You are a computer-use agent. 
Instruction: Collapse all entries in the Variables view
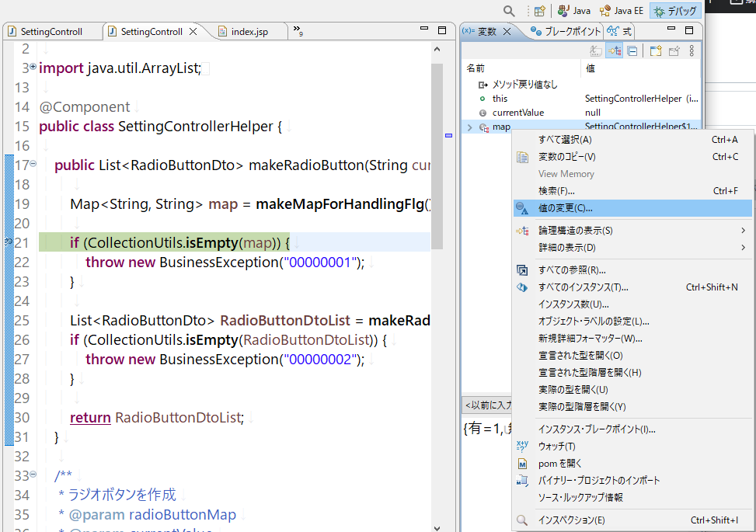pyautogui.click(x=632, y=51)
